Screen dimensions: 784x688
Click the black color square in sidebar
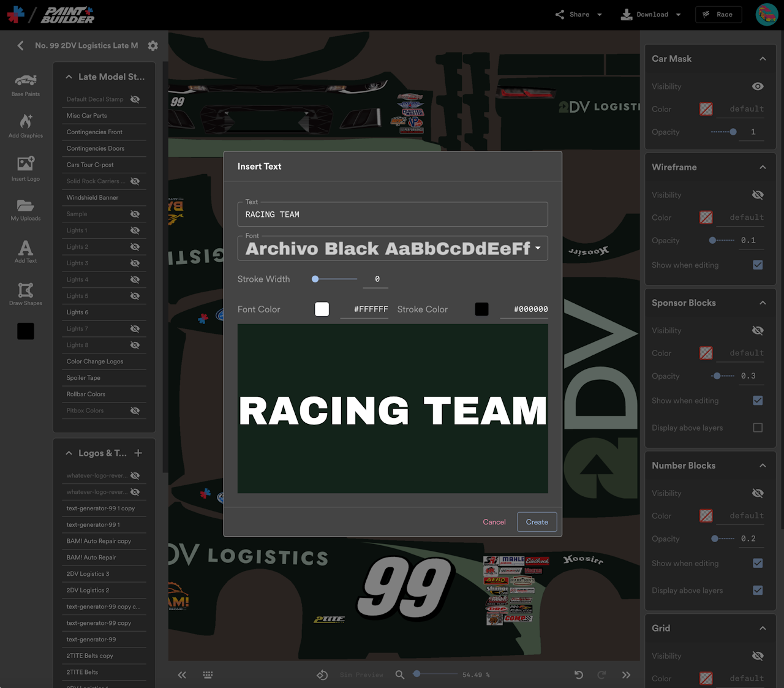coord(26,331)
